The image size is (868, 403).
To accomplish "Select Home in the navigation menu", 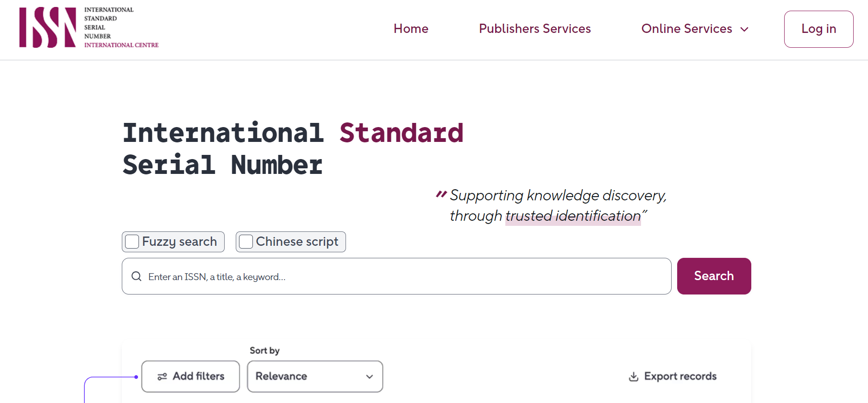I will (410, 29).
